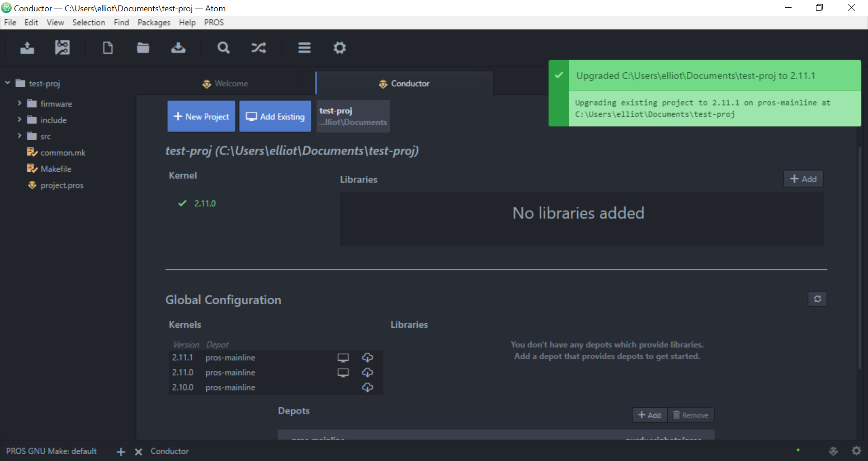The width and height of the screenshot is (868, 461).
Task: Click cloud download icon for kernel 2.11.1
Action: [x=368, y=358]
